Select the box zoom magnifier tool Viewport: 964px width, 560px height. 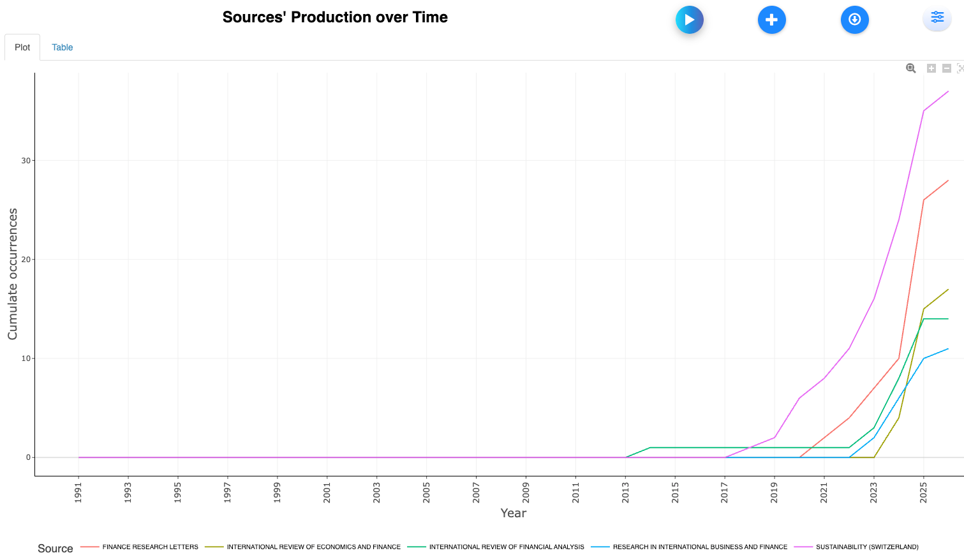[x=911, y=68]
